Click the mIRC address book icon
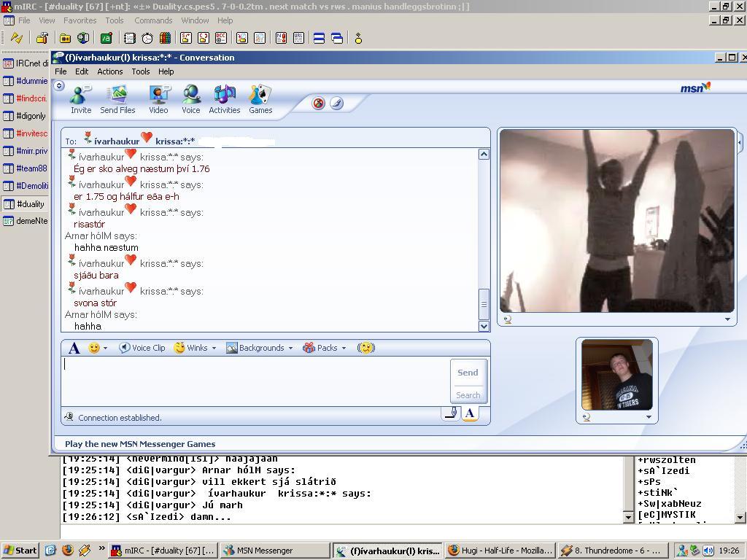Image resolution: width=747 pixels, height=560 pixels. point(130,38)
